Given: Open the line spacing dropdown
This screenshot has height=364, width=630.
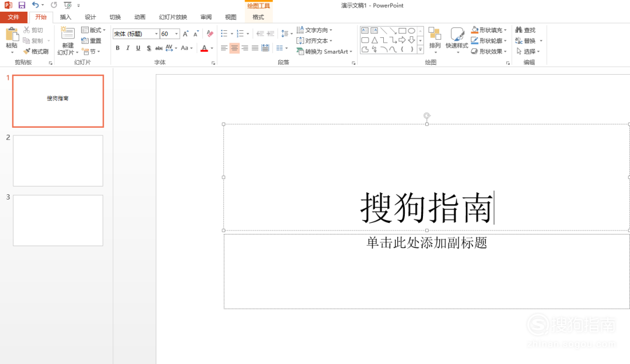Looking at the screenshot, I should coord(287,34).
